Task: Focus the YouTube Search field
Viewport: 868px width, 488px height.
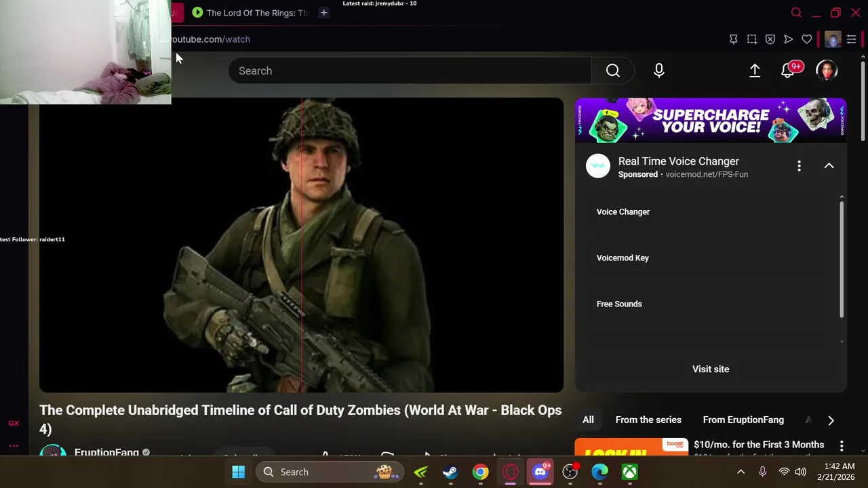Action: (410, 70)
